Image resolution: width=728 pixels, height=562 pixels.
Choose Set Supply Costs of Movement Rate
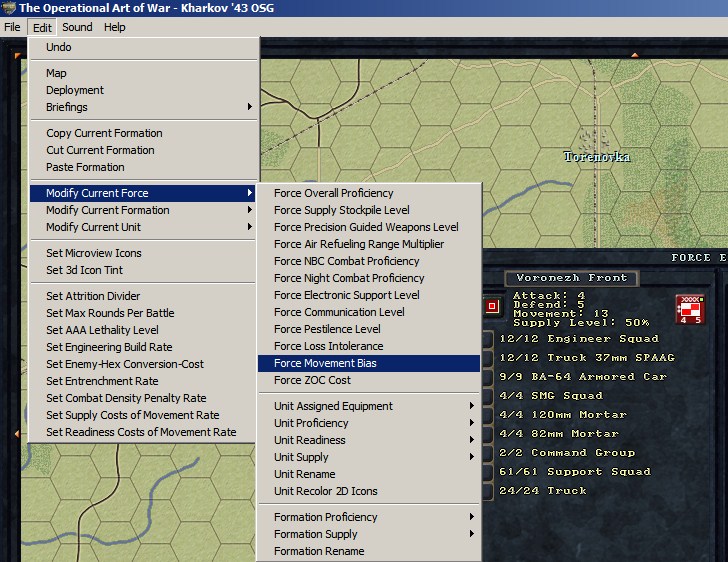click(143, 415)
